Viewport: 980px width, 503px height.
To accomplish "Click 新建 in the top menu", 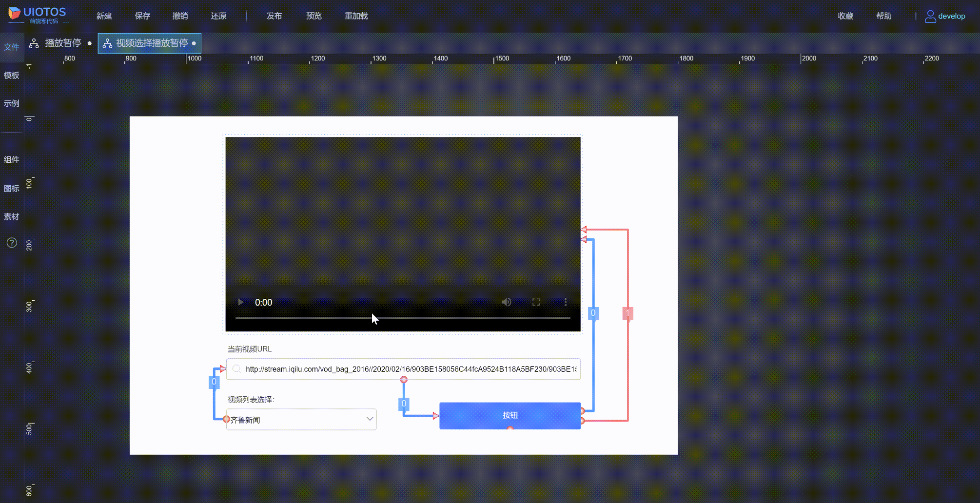I will tap(104, 16).
